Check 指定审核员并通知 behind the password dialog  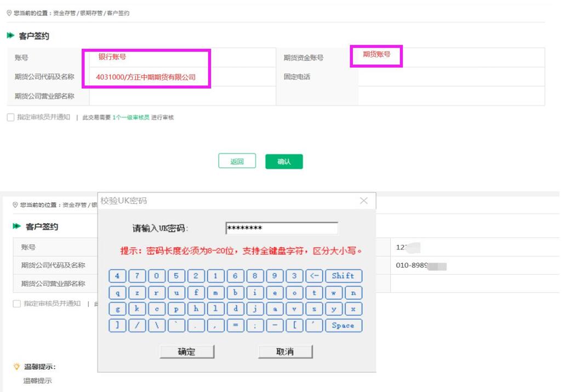17,304
